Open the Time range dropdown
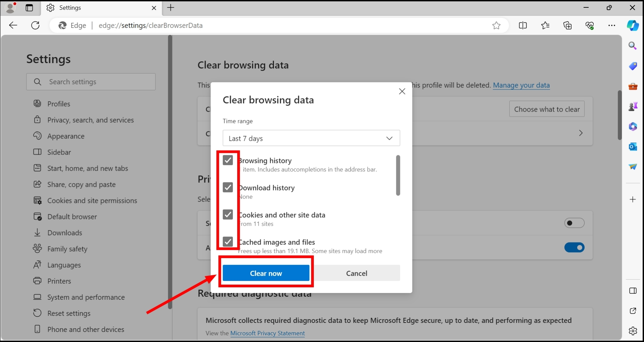644x342 pixels. click(x=311, y=138)
